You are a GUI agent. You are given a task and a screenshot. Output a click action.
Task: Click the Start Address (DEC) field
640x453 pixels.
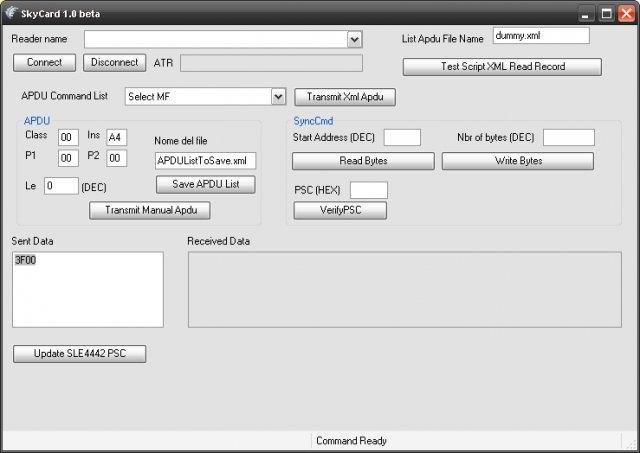pos(402,138)
